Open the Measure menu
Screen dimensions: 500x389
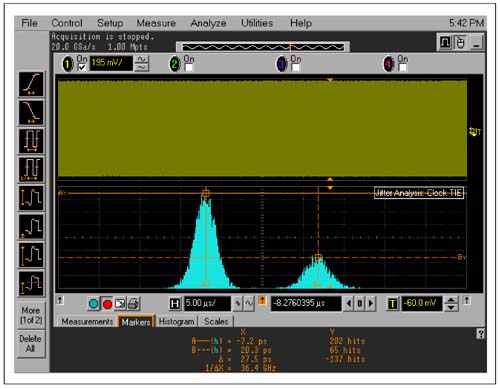tap(156, 23)
